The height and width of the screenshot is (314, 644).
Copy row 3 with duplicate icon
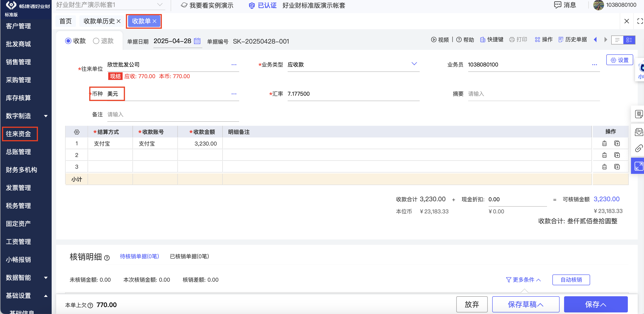(x=617, y=166)
